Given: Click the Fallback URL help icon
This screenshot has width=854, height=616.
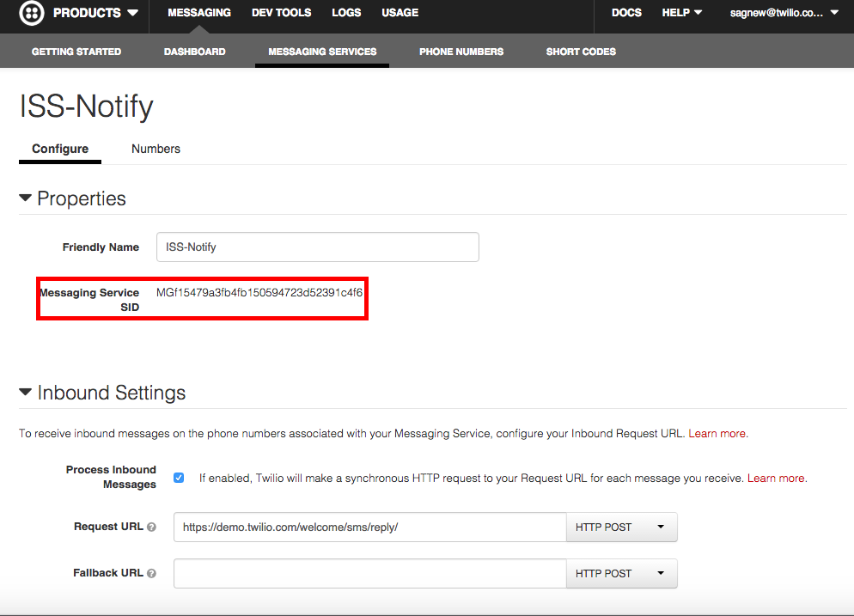Looking at the screenshot, I should tap(151, 573).
